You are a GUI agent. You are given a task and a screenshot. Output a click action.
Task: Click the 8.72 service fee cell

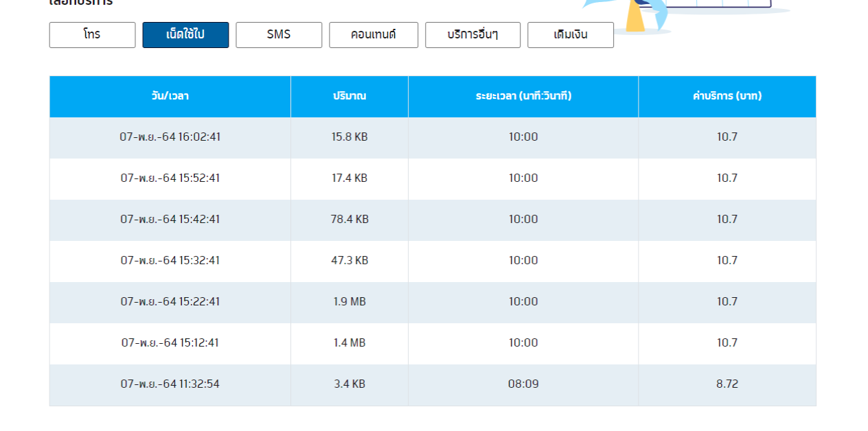[727, 384]
